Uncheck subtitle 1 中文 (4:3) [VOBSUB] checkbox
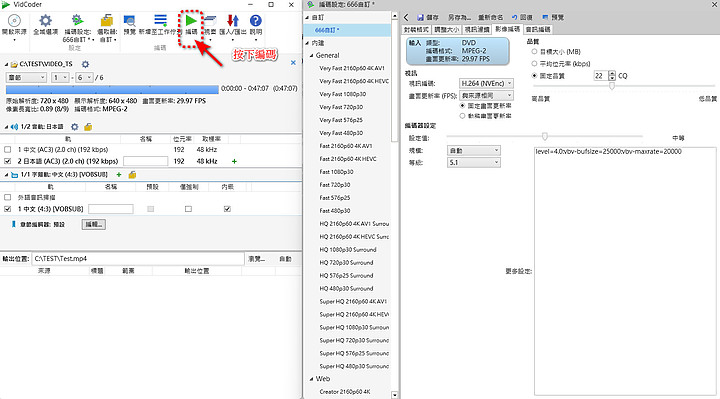The height and width of the screenshot is (399, 720). click(x=7, y=209)
